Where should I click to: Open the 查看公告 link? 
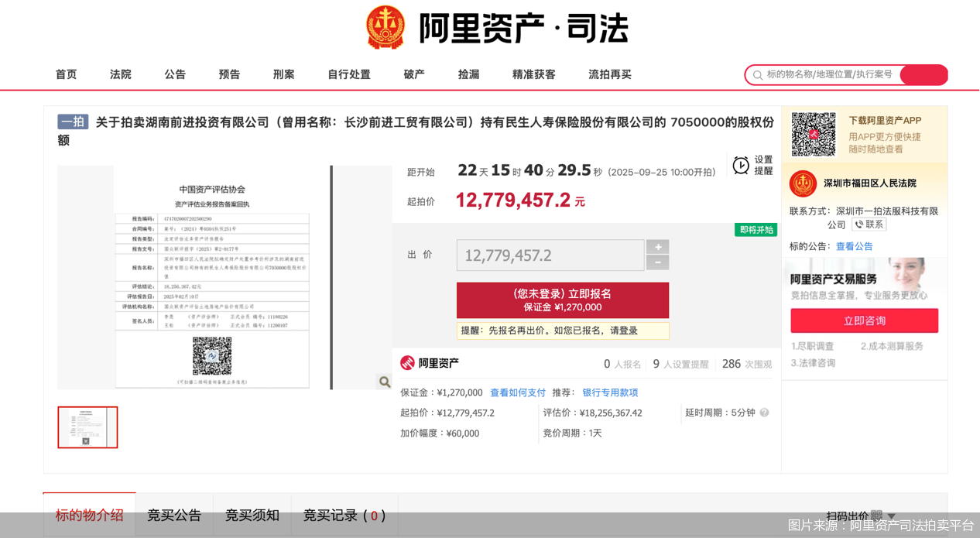pos(855,246)
